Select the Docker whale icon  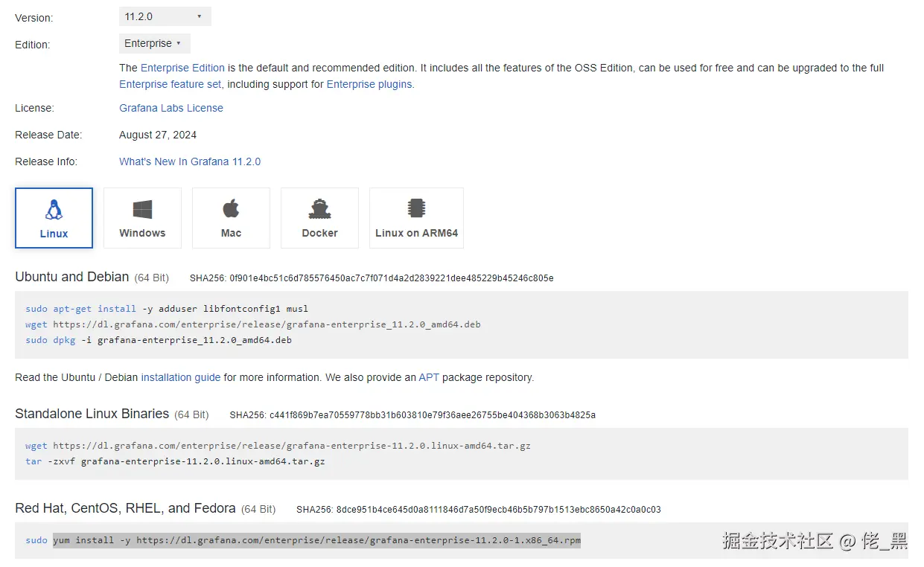319,209
